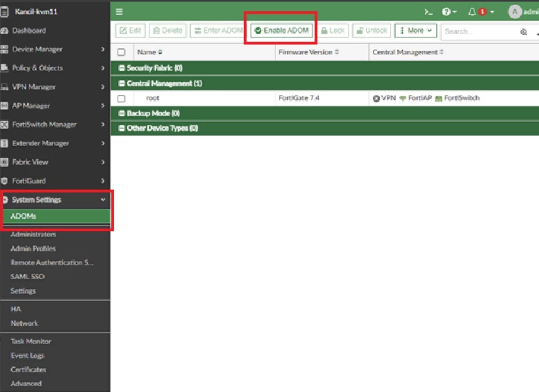Expand the Device Manager submenu chevron

(x=103, y=50)
